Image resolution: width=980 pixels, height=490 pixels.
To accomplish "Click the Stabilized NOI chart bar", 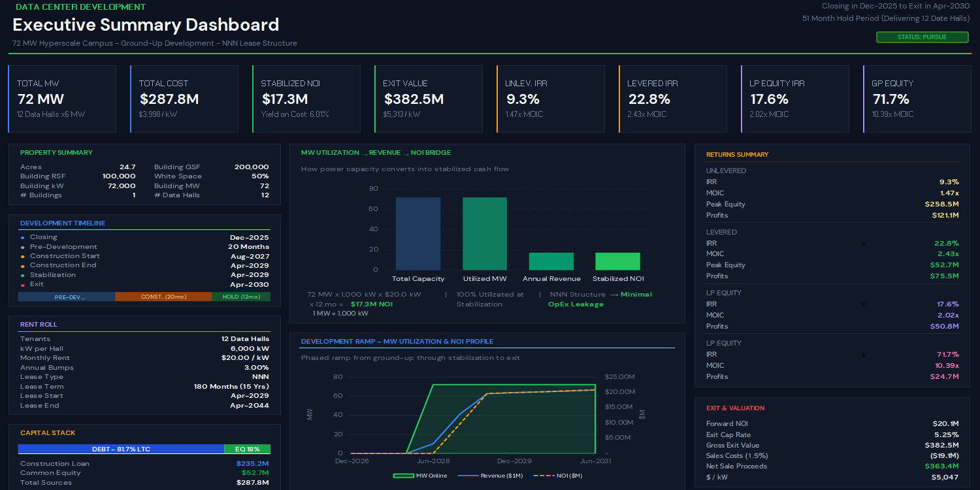I will [x=617, y=261].
